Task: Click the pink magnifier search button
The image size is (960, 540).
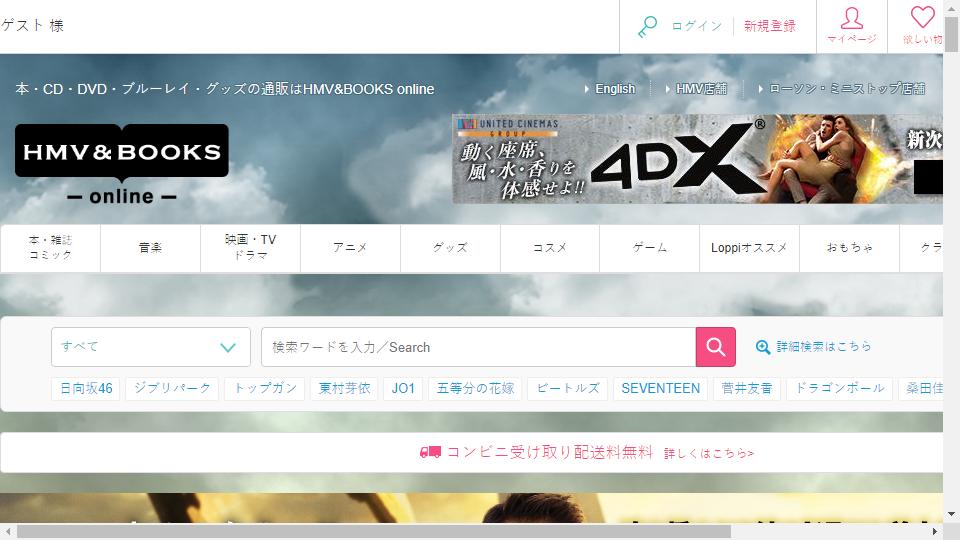Action: coord(716,347)
